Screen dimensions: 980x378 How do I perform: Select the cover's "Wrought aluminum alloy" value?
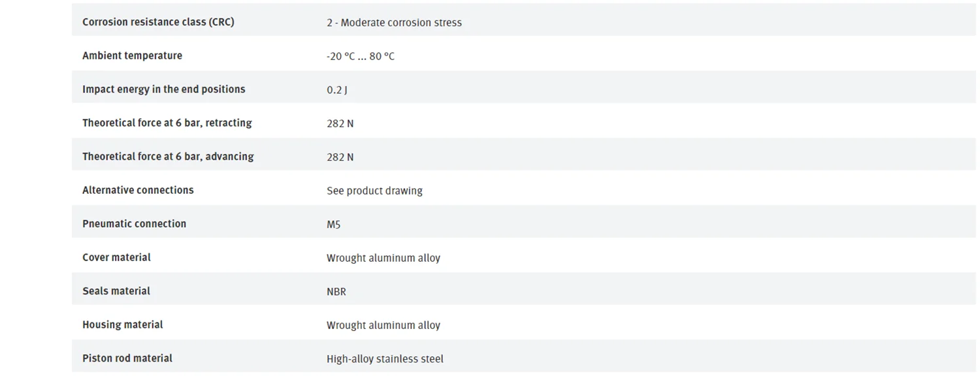[x=383, y=258]
